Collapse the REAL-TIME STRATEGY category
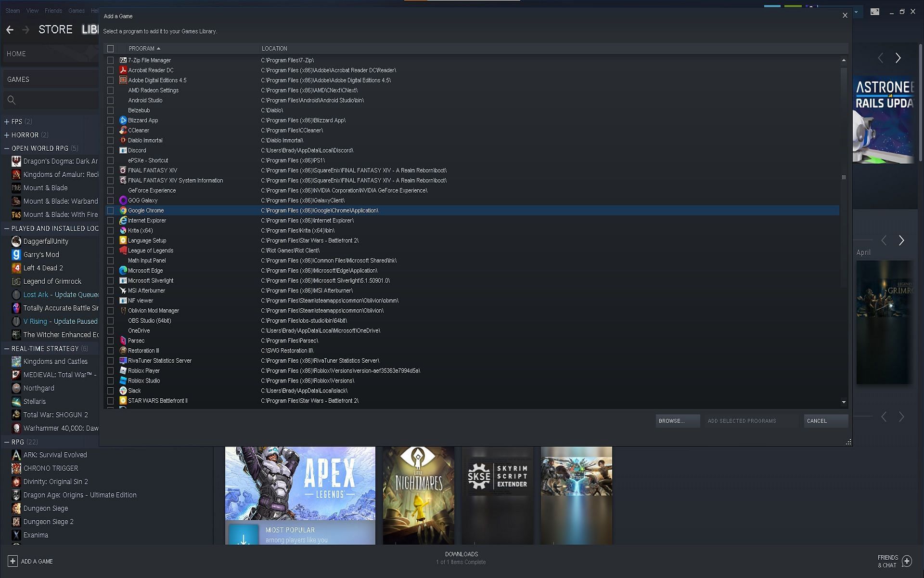The height and width of the screenshot is (578, 924). [x=7, y=348]
